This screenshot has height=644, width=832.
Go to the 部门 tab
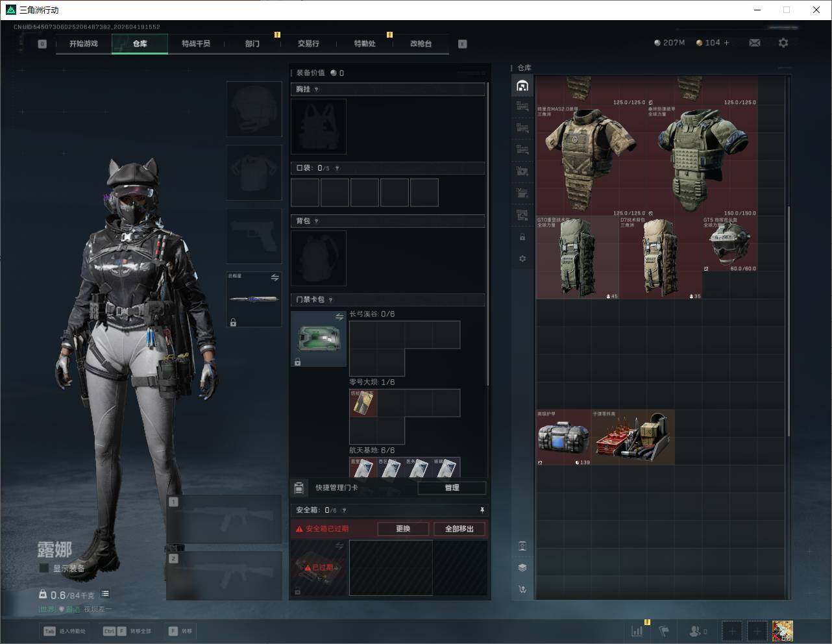252,44
